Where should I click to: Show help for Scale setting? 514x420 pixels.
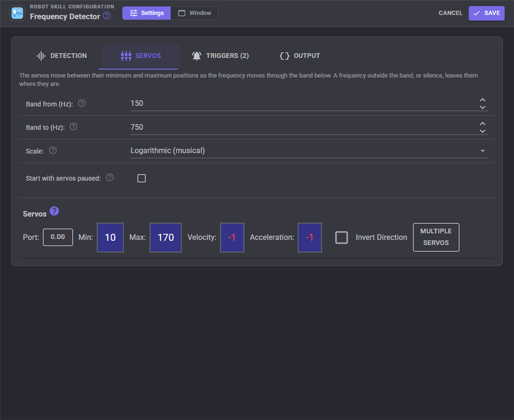point(53,151)
